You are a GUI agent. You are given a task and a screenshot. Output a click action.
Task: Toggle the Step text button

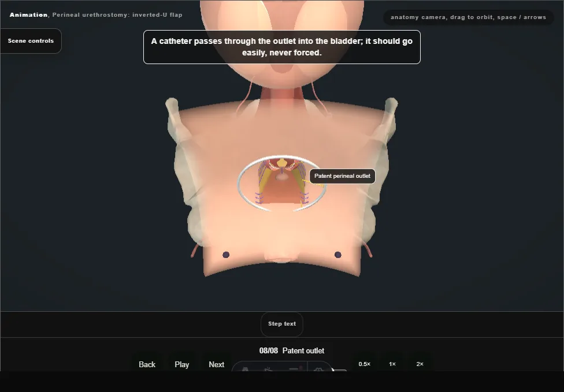(x=281, y=324)
